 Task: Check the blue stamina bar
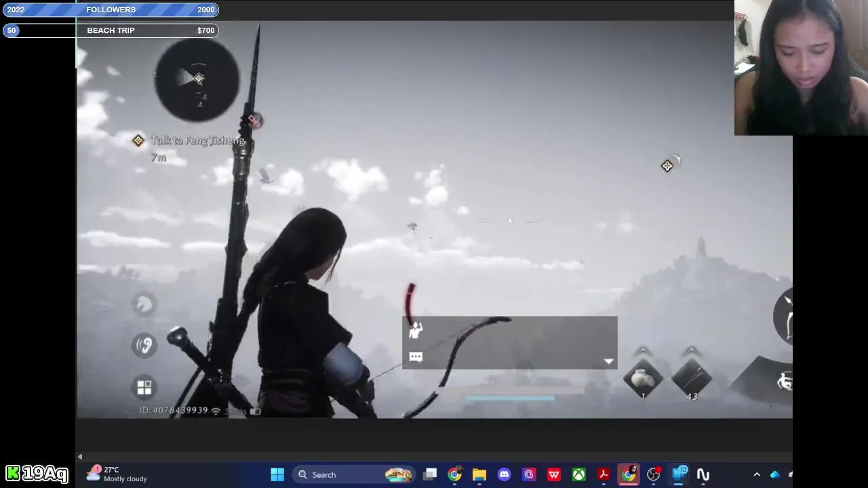click(x=510, y=399)
